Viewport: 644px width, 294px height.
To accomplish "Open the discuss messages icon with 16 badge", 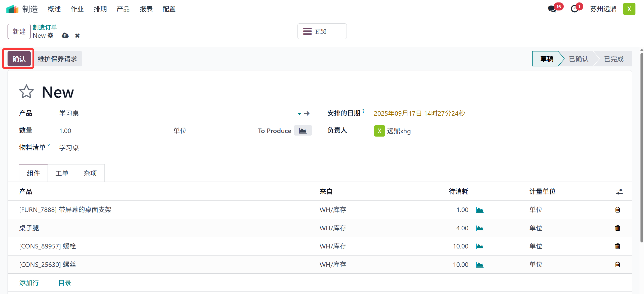I will tap(552, 9).
